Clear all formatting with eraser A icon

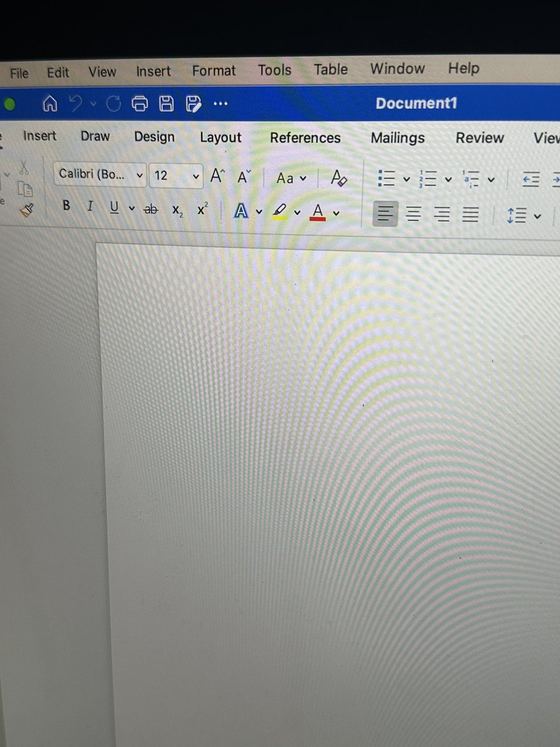(338, 179)
